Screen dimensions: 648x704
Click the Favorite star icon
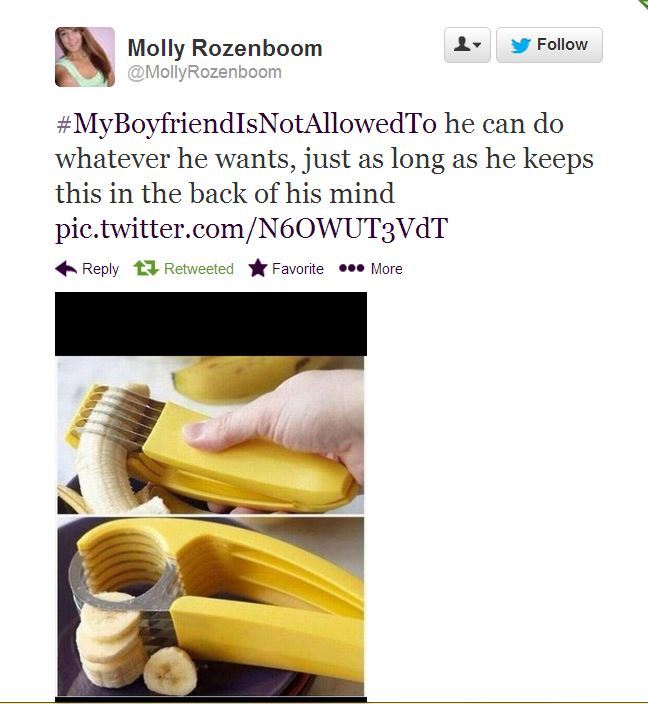coord(258,268)
